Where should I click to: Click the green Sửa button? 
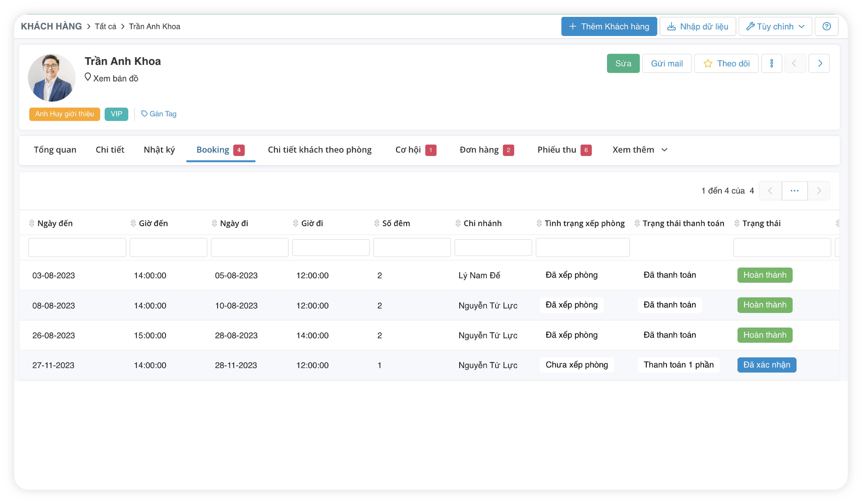pyautogui.click(x=623, y=63)
